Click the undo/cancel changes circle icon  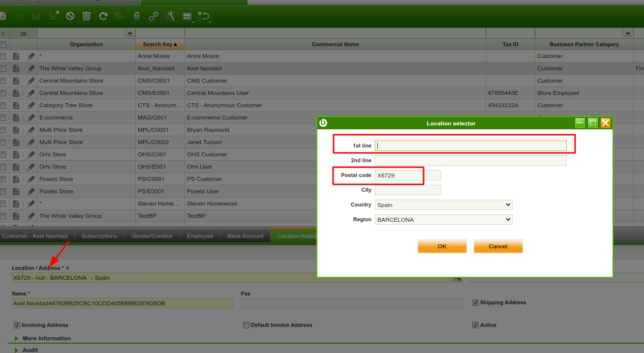click(x=70, y=16)
